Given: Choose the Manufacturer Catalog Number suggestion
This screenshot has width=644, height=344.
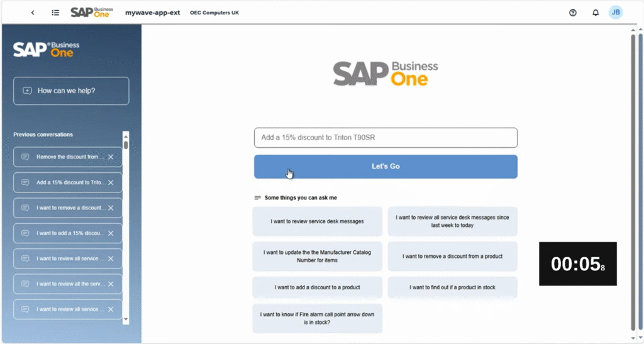Looking at the screenshot, I should coord(317,256).
